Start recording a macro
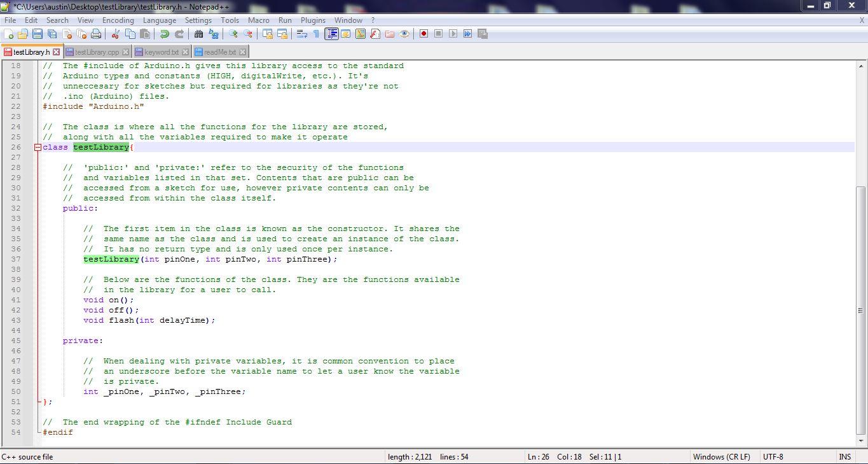This screenshot has height=464, width=868. [x=424, y=34]
